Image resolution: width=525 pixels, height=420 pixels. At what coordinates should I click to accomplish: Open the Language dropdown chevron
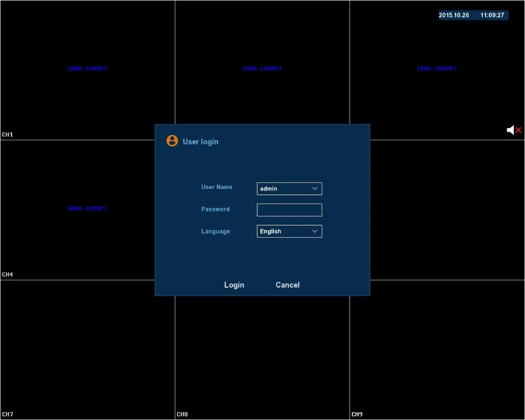pyautogui.click(x=314, y=231)
